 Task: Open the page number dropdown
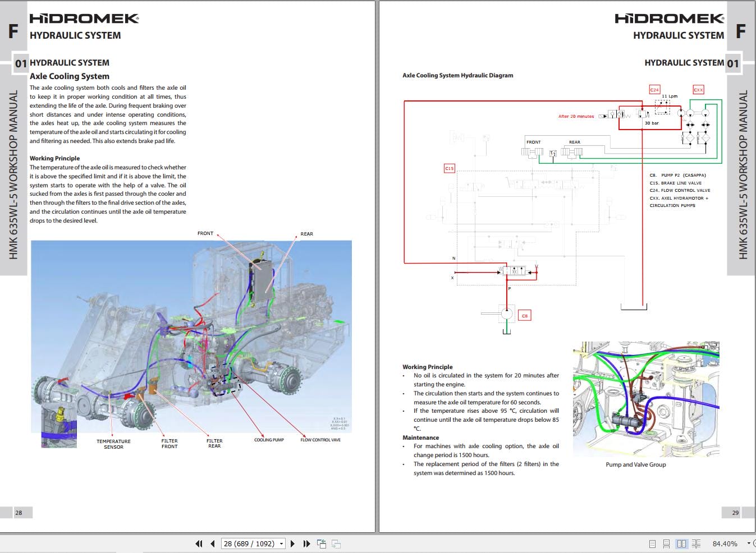click(x=282, y=543)
